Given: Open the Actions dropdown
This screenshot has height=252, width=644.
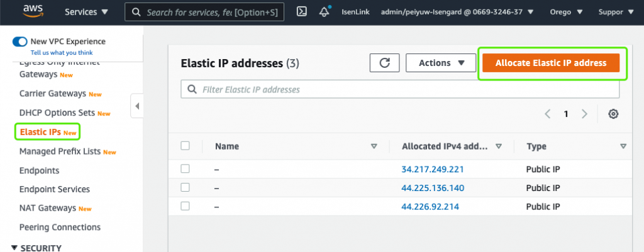Looking at the screenshot, I should (x=441, y=63).
